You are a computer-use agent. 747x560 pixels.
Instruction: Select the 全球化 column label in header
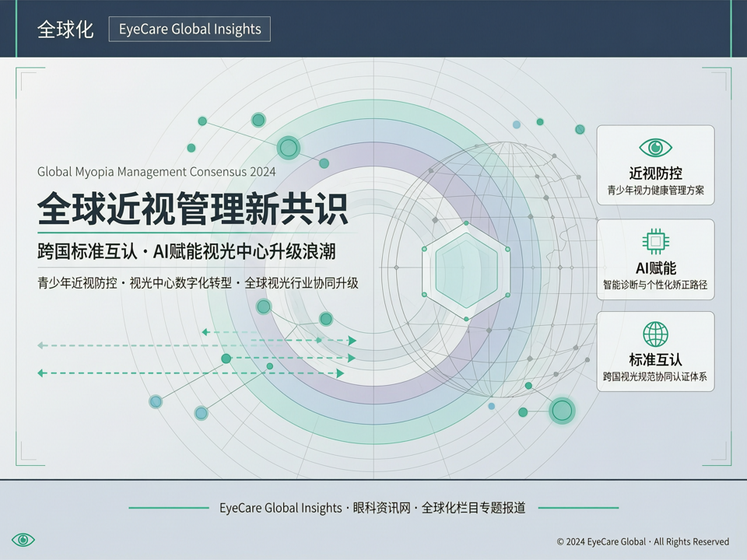[x=65, y=30]
